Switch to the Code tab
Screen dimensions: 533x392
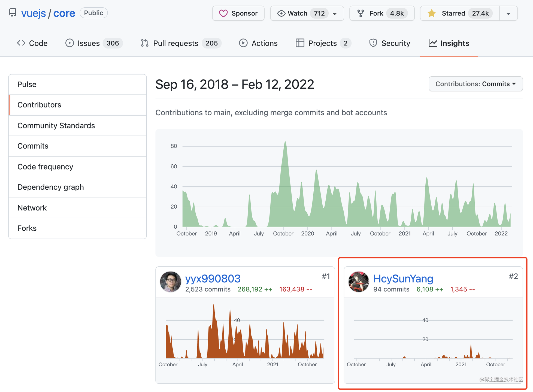(x=32, y=43)
